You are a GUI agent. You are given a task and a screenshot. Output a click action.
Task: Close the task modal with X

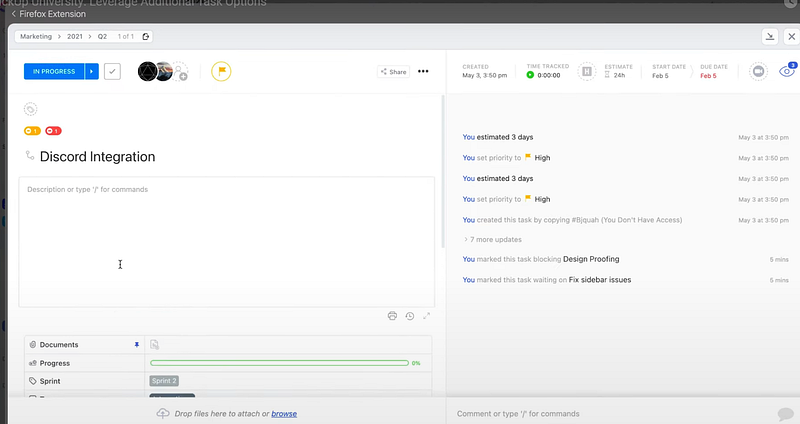(x=791, y=36)
